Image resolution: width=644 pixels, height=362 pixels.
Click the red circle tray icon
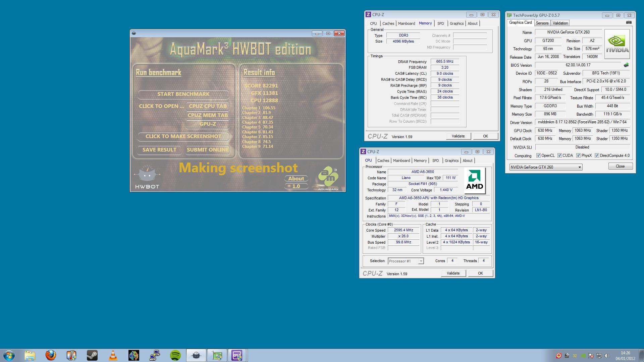(559, 356)
